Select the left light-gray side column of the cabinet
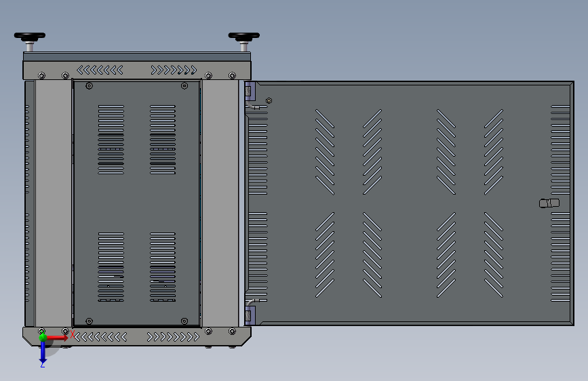The image size is (588, 381). click(54, 203)
